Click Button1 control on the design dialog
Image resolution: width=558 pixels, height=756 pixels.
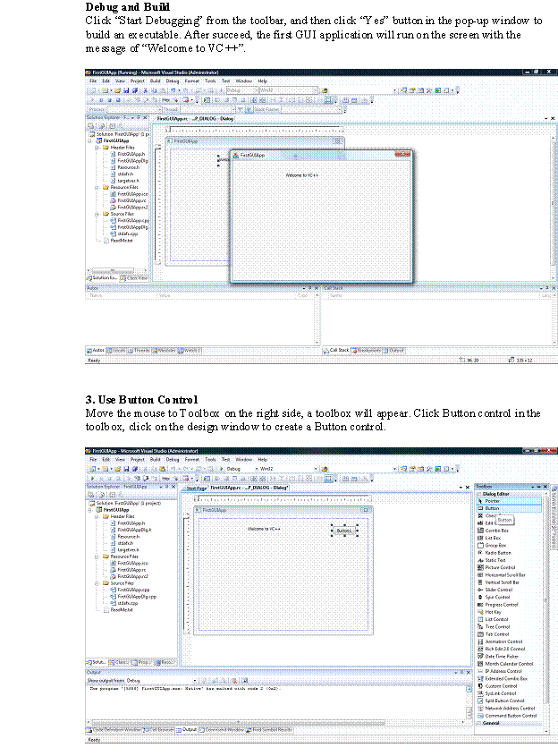[x=344, y=531]
